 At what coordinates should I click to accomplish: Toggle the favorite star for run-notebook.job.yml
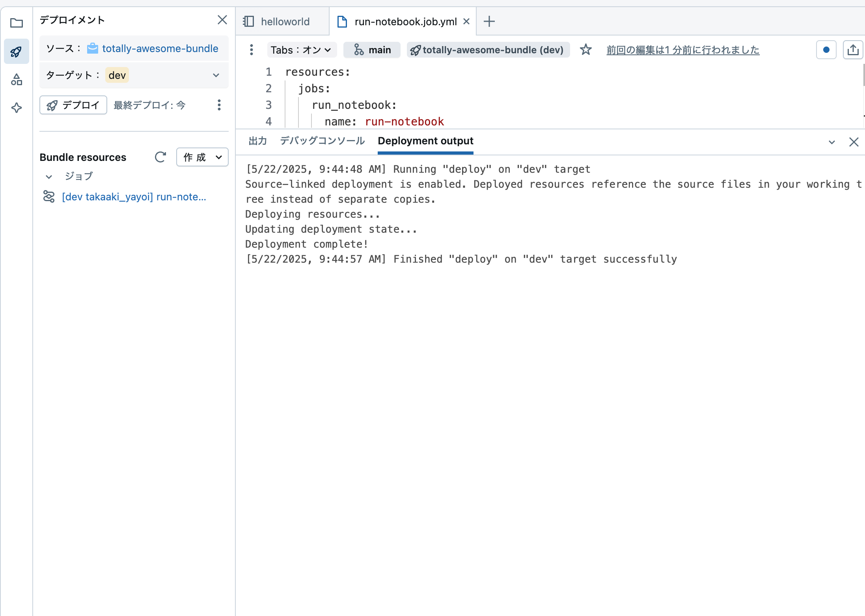coord(586,50)
